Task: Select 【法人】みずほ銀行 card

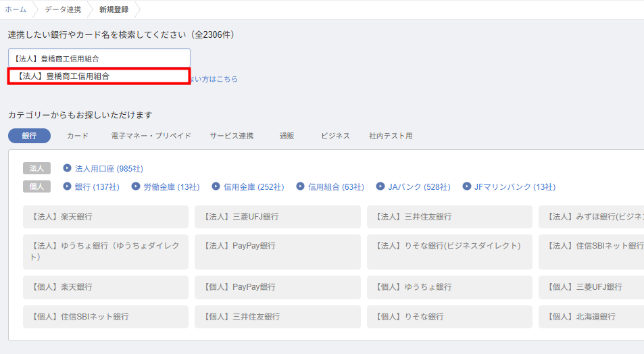Action: (x=591, y=217)
